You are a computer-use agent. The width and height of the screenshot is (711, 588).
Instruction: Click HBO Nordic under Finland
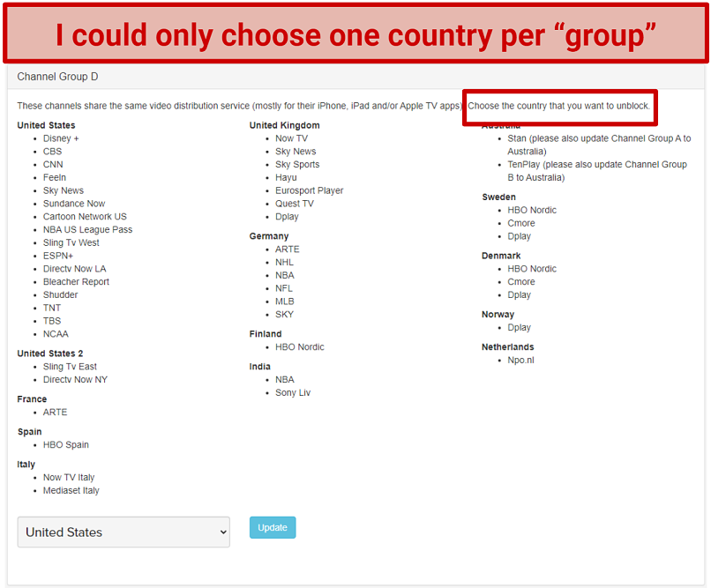tap(300, 347)
